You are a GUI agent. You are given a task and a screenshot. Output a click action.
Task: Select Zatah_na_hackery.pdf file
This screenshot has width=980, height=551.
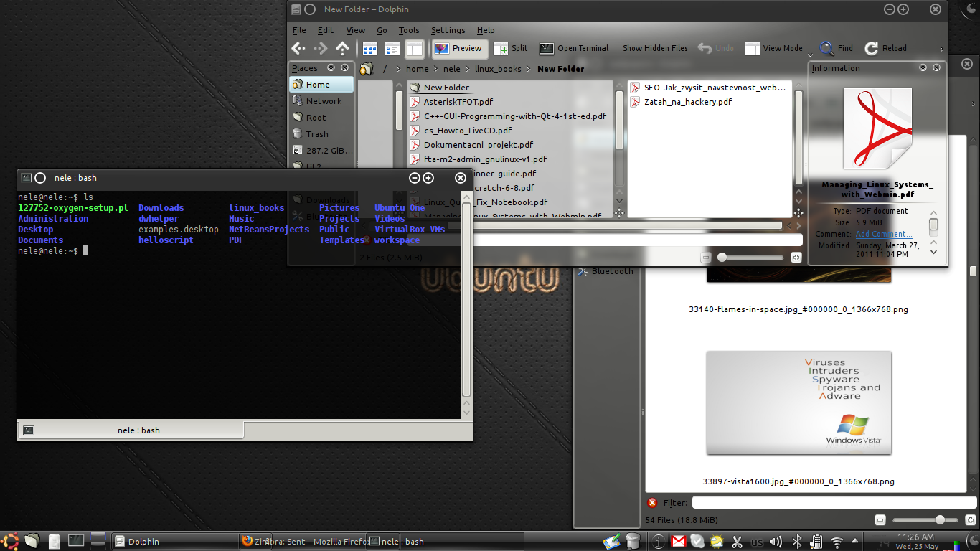[x=681, y=102]
